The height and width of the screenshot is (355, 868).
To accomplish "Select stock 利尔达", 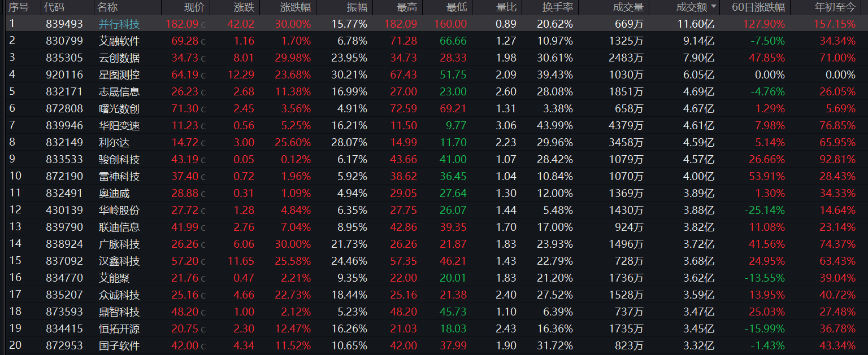I will tap(114, 142).
